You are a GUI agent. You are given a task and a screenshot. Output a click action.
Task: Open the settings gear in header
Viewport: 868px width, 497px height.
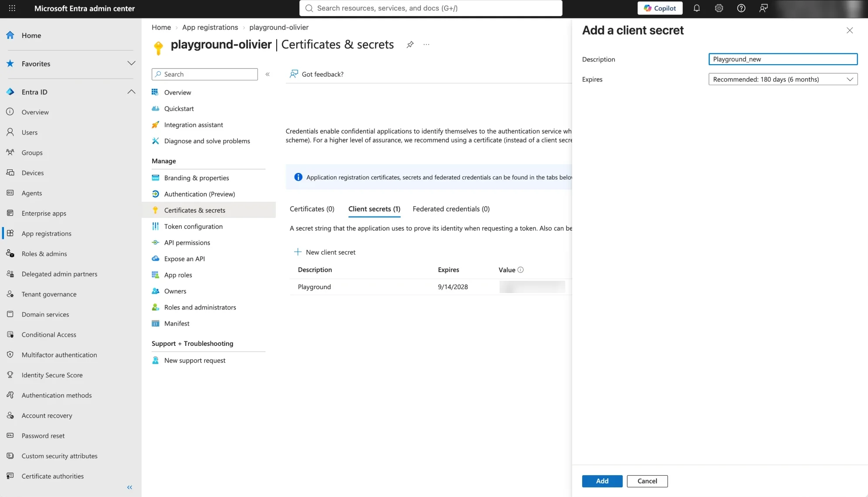point(719,8)
